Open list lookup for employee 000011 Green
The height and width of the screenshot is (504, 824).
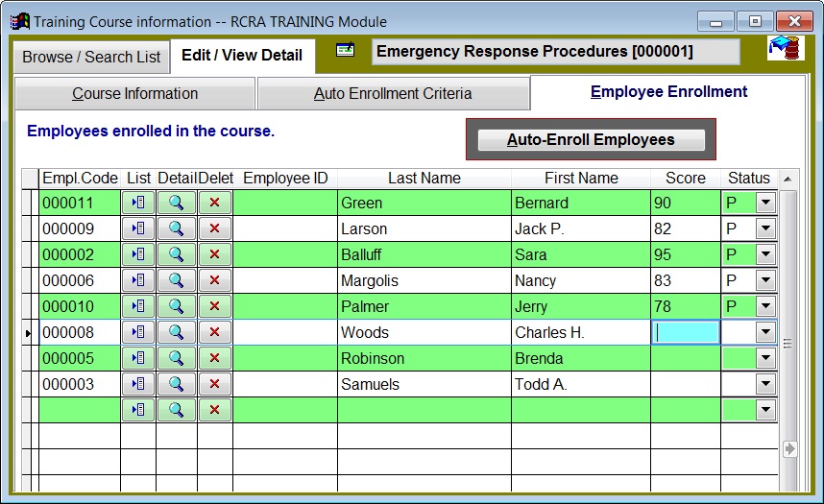pyautogui.click(x=138, y=203)
